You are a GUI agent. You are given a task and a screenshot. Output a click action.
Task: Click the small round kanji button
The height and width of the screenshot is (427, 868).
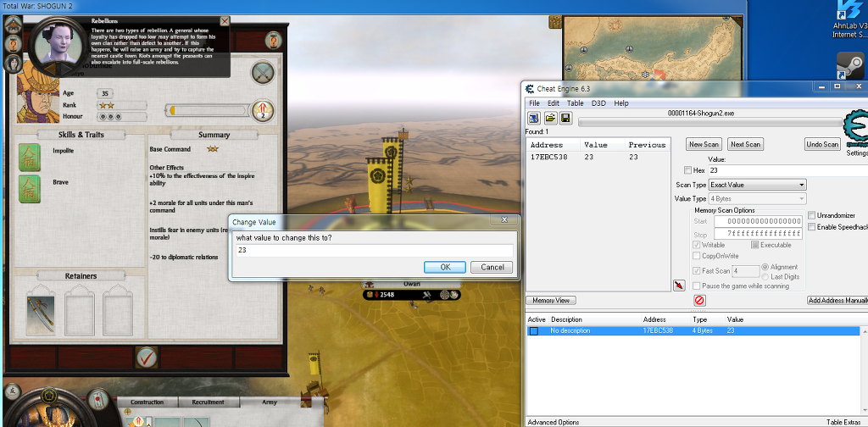pyautogui.click(x=10, y=391)
